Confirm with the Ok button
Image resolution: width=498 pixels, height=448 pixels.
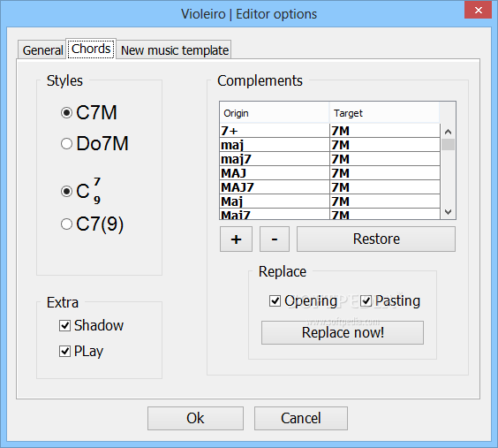click(x=195, y=418)
